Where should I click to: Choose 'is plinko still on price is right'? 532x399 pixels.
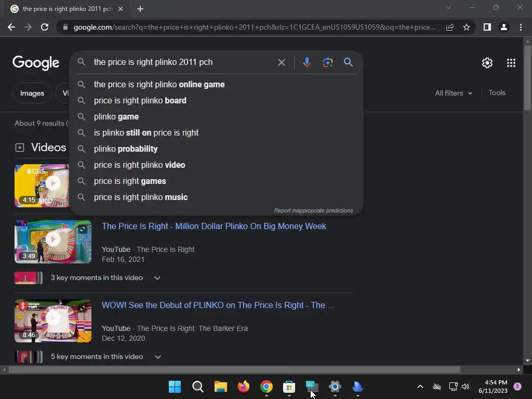(x=217, y=132)
